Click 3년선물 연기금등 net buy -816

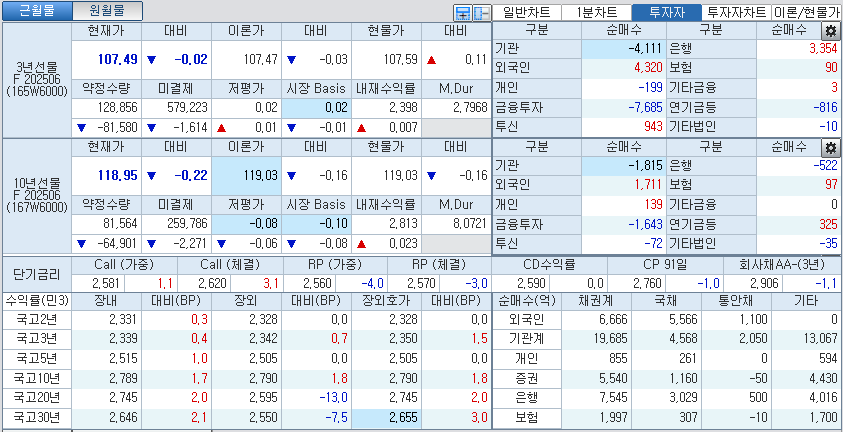(825, 107)
